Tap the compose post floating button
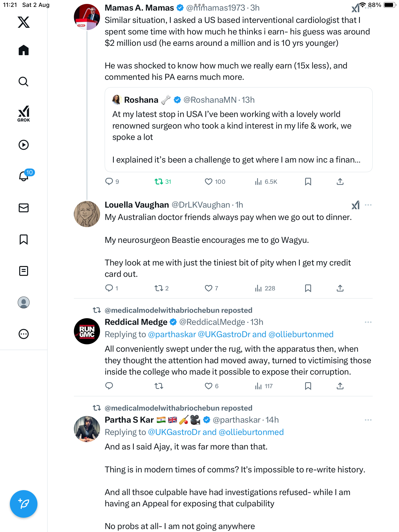399x532 pixels. [x=24, y=504]
